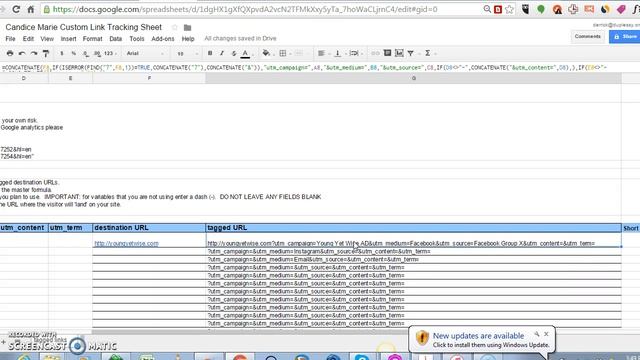The height and width of the screenshot is (360, 640).
Task: Open the Add-ons menu
Action: [162, 39]
